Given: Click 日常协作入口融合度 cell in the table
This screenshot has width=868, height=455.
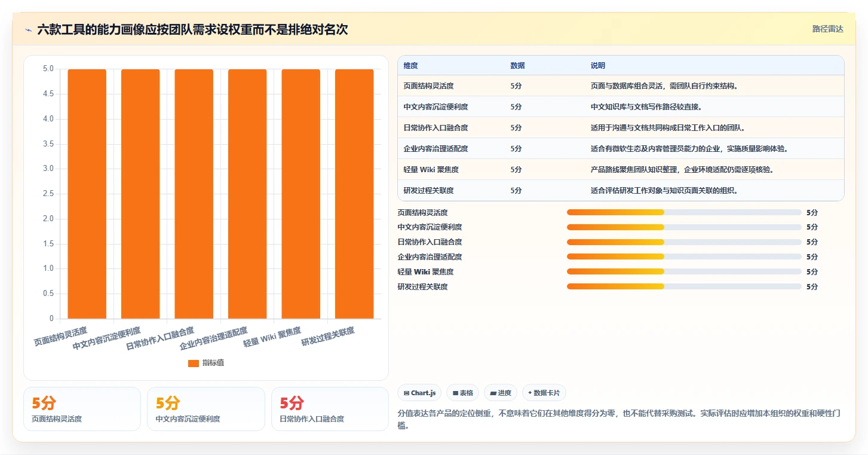Looking at the screenshot, I should (435, 128).
